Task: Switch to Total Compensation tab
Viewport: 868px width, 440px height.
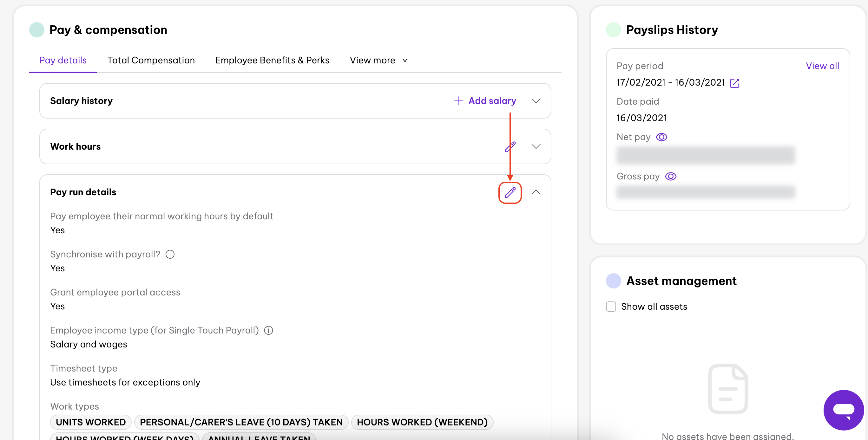Action: point(151,60)
